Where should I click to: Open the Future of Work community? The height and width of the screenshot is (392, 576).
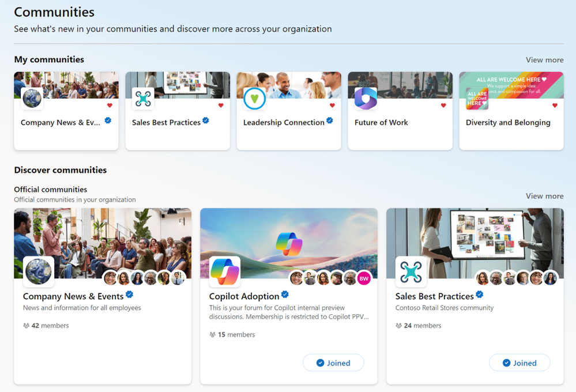click(381, 123)
